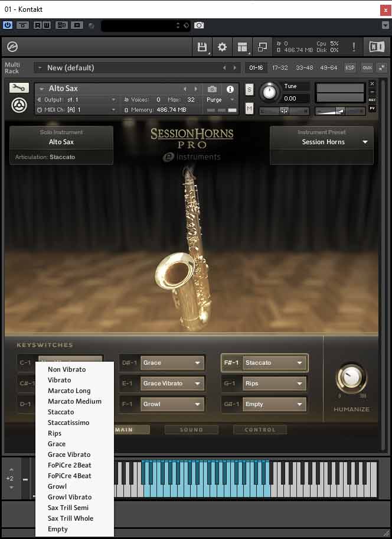Select previous instrument arrow beside Alto Sax
The height and width of the screenshot is (539, 392).
tap(185, 89)
